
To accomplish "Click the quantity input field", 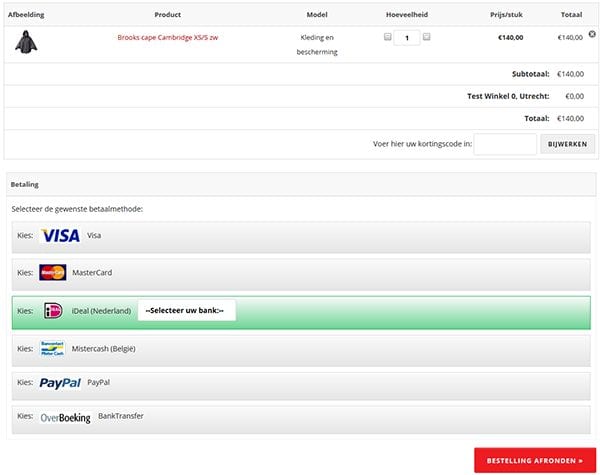I will (x=407, y=38).
